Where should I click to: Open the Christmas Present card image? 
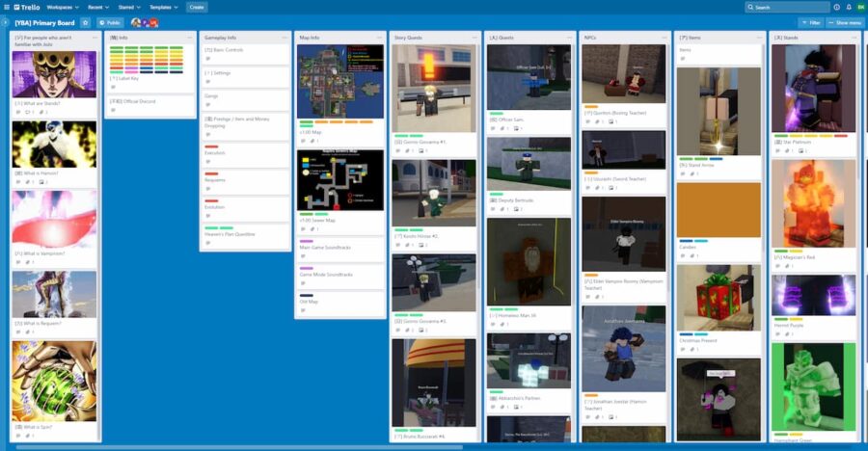[x=719, y=298]
